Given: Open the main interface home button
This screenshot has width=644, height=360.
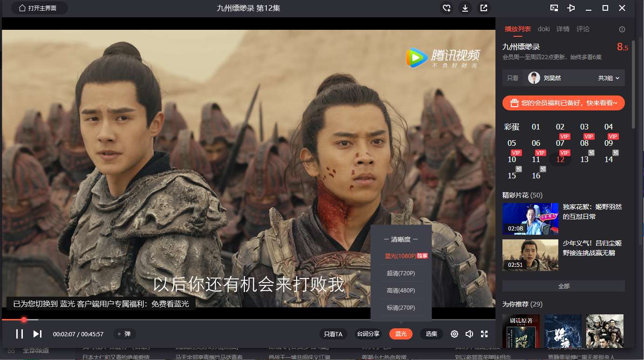Looking at the screenshot, I should coord(40,8).
